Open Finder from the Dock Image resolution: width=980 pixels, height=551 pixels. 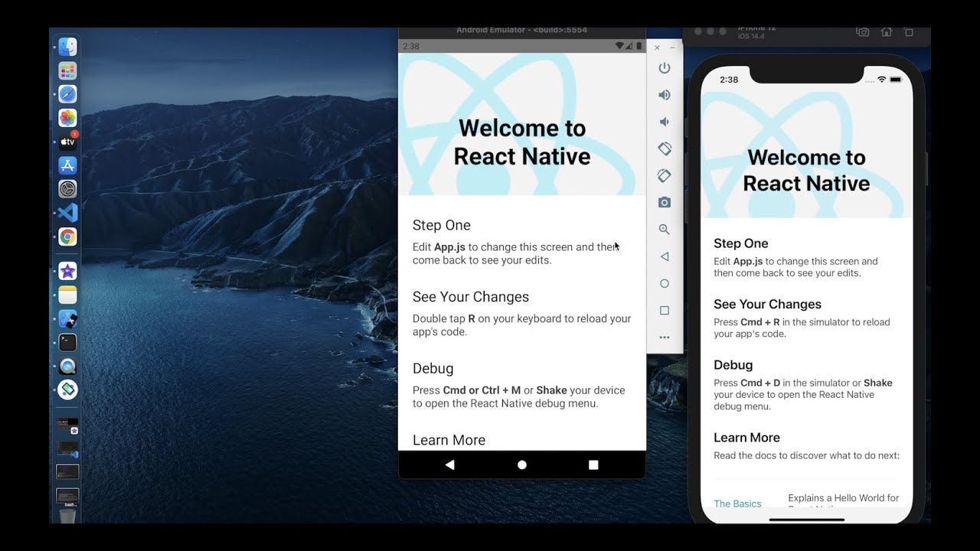(67, 47)
